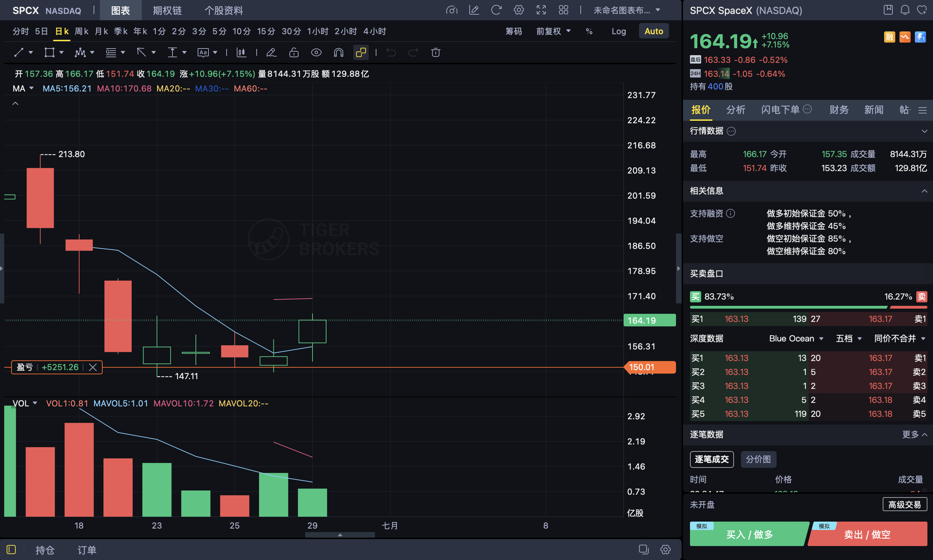
Task: Open the candlestick chart style icon
Action: 241,52
